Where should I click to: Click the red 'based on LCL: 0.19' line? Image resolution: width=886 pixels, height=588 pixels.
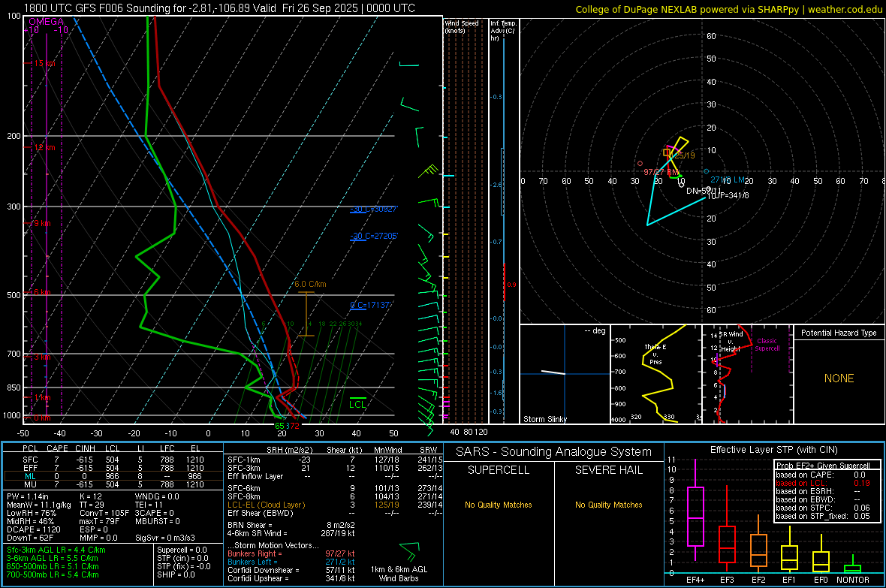[823, 483]
